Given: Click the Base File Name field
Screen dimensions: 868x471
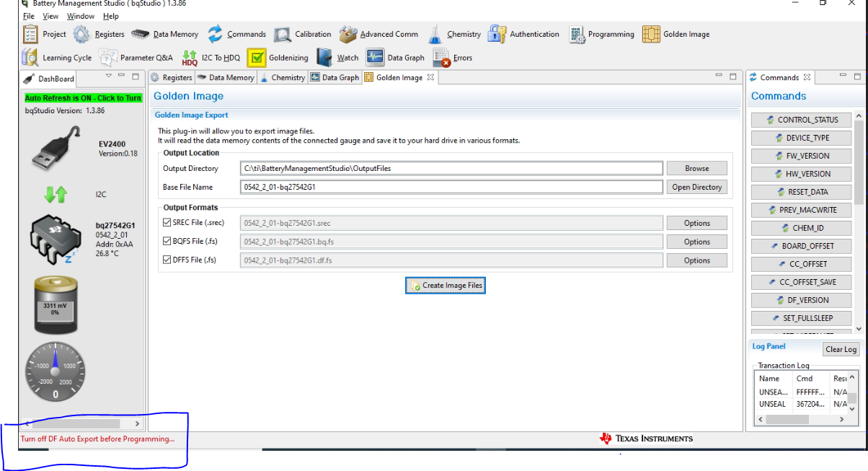Looking at the screenshot, I should pyautogui.click(x=451, y=187).
